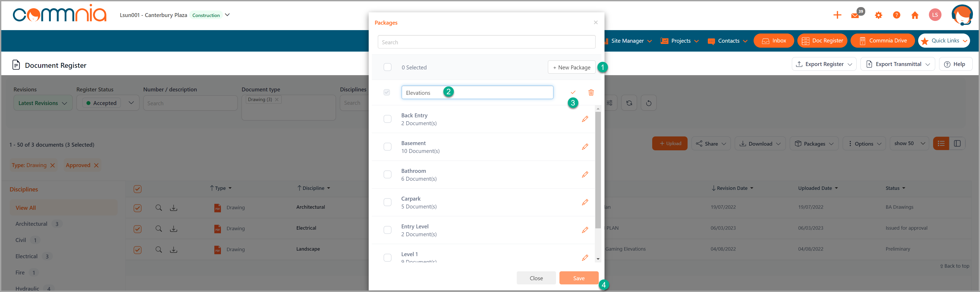
Task: Open the Quick Links menu
Action: click(944, 41)
